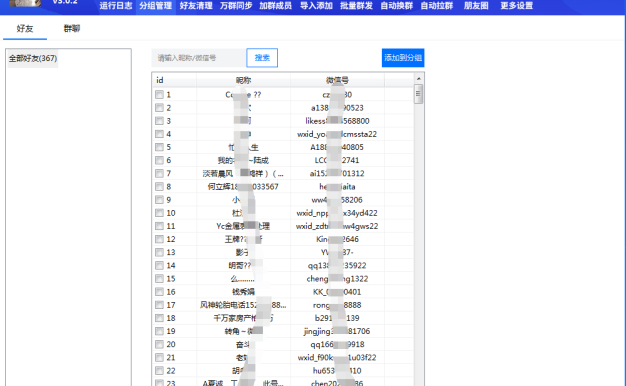Check the box for row 18
The image size is (626, 386).
[x=159, y=318]
